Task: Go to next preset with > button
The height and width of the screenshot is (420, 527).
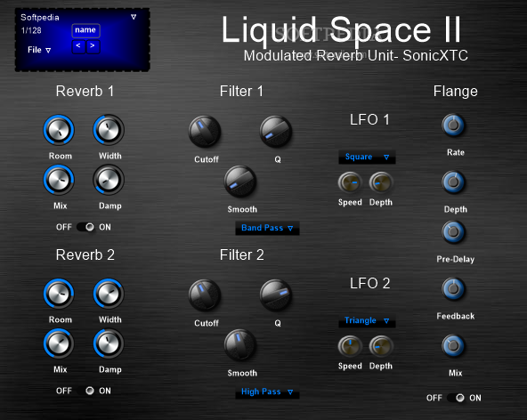Action: tap(93, 46)
